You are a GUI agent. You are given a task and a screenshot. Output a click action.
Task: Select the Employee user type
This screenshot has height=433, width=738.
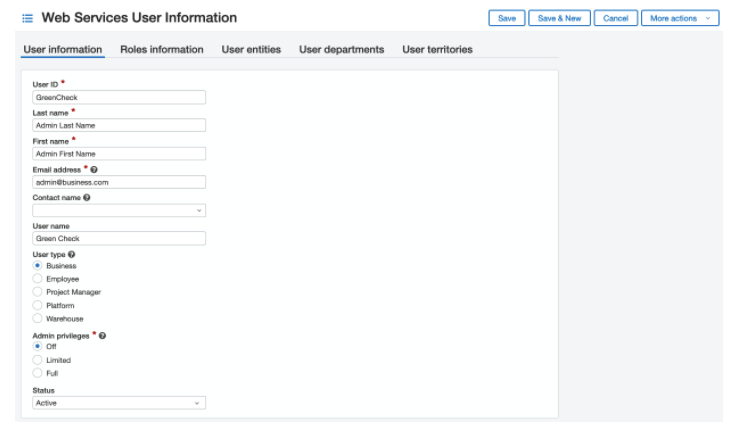pos(38,279)
